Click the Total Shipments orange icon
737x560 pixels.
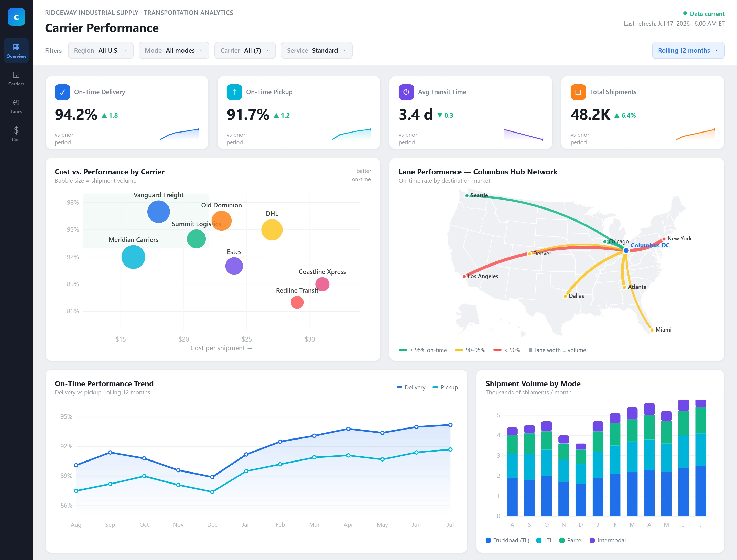point(578,92)
